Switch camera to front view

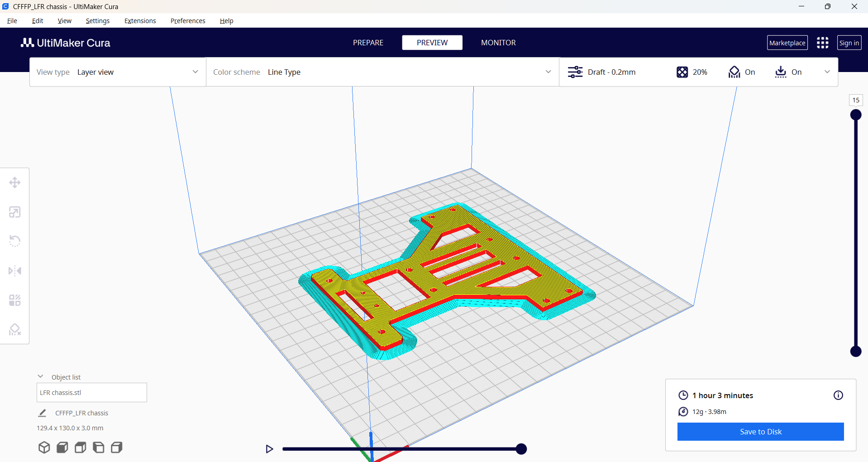62,448
